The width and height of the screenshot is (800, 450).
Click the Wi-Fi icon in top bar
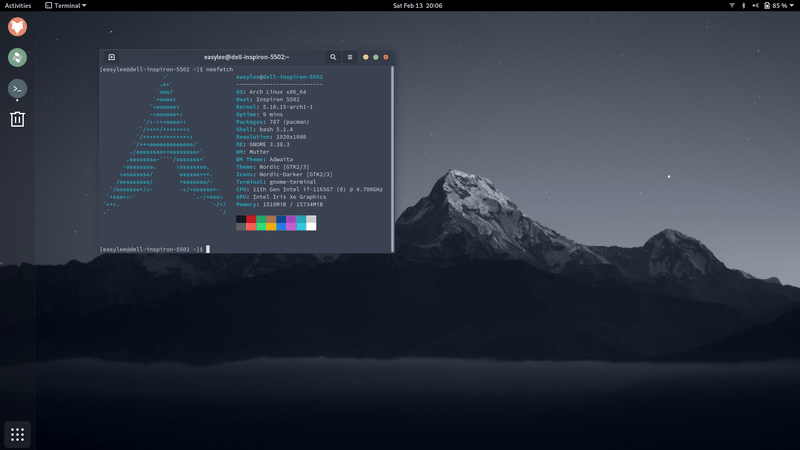point(732,6)
